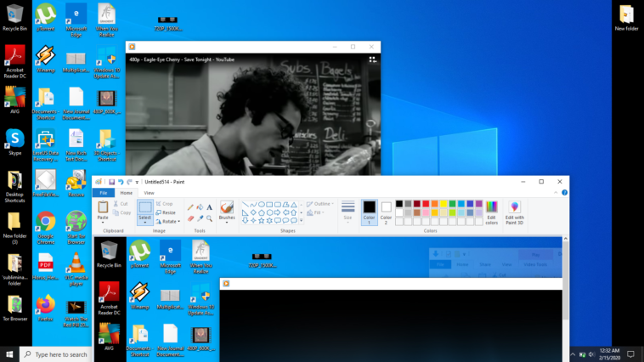
Task: Select the Color picker eyedropper tool
Action: point(200,218)
